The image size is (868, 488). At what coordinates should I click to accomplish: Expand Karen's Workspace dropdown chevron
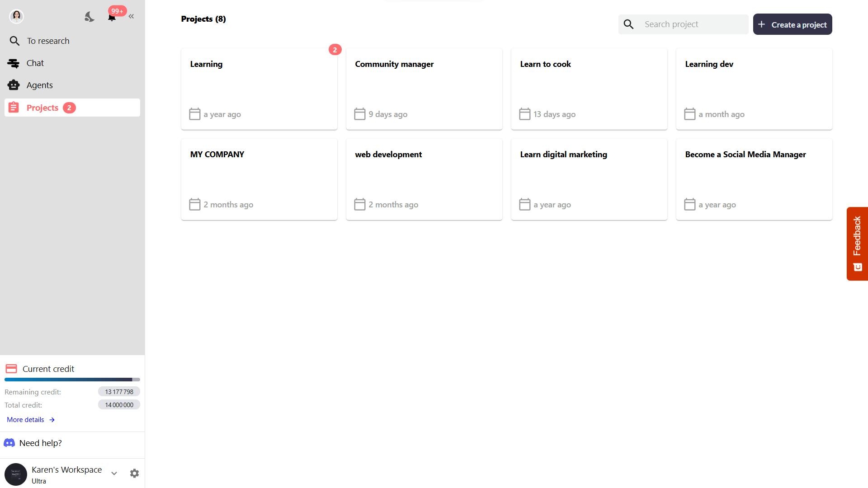[114, 474]
